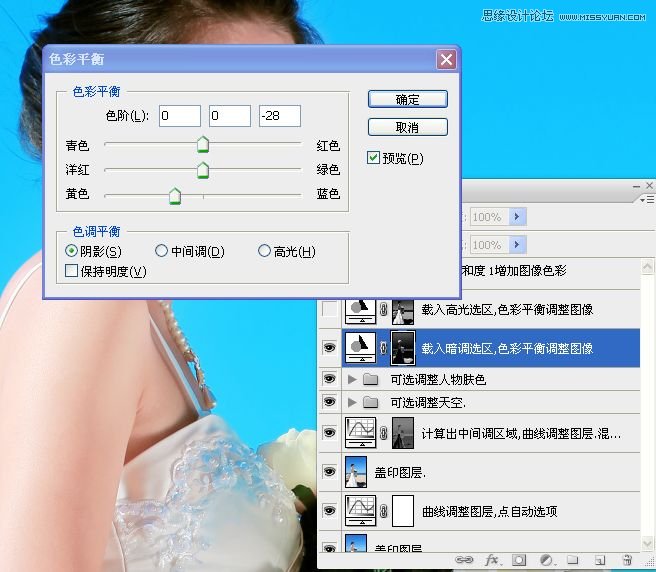Select the 中间调 (Midtones) radio button
656x572 pixels.
[161, 251]
